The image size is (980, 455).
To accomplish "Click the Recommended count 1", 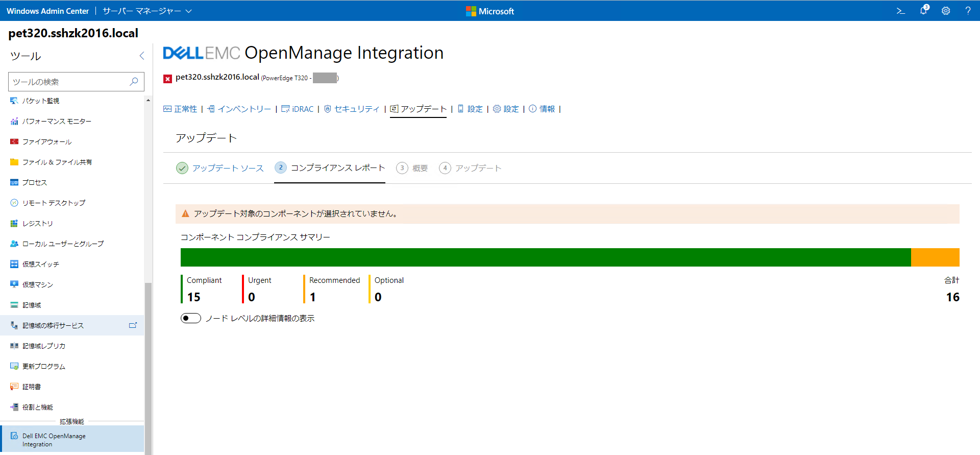I will coord(312,297).
